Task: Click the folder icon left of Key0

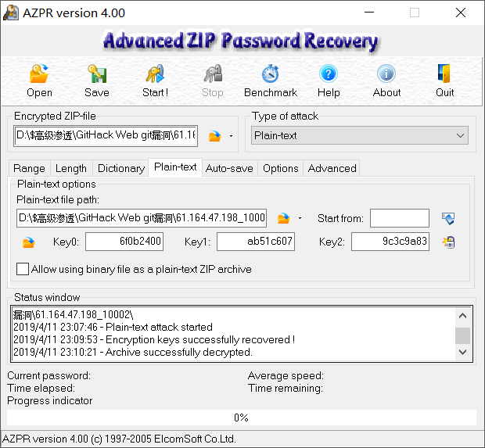Action: tap(28, 242)
